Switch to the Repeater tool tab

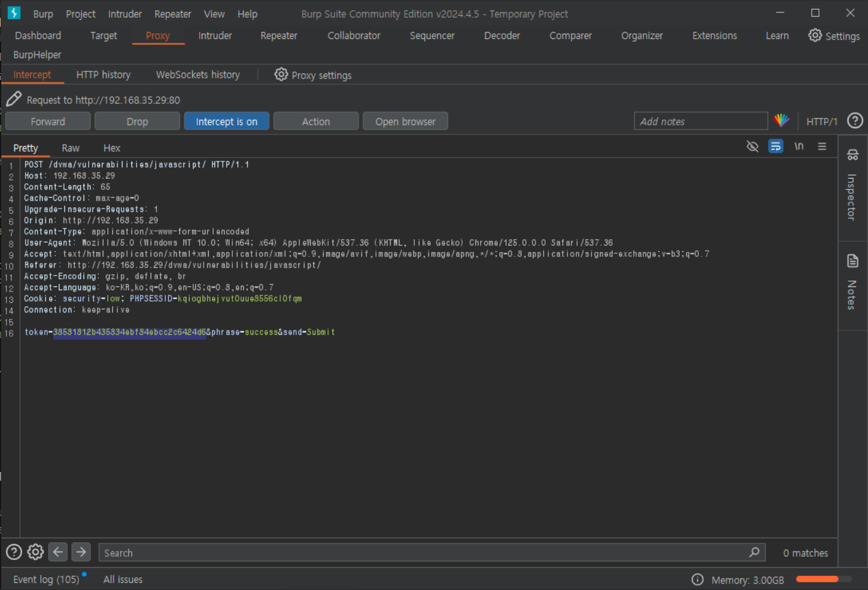(279, 36)
